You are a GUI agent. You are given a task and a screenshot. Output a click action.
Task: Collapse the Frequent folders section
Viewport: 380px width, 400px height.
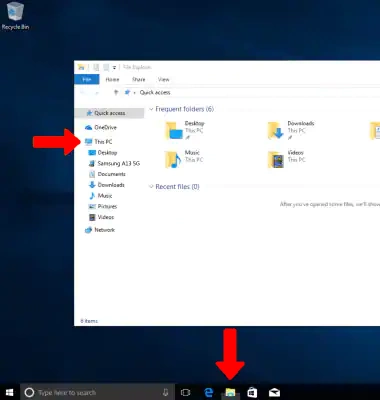point(151,109)
